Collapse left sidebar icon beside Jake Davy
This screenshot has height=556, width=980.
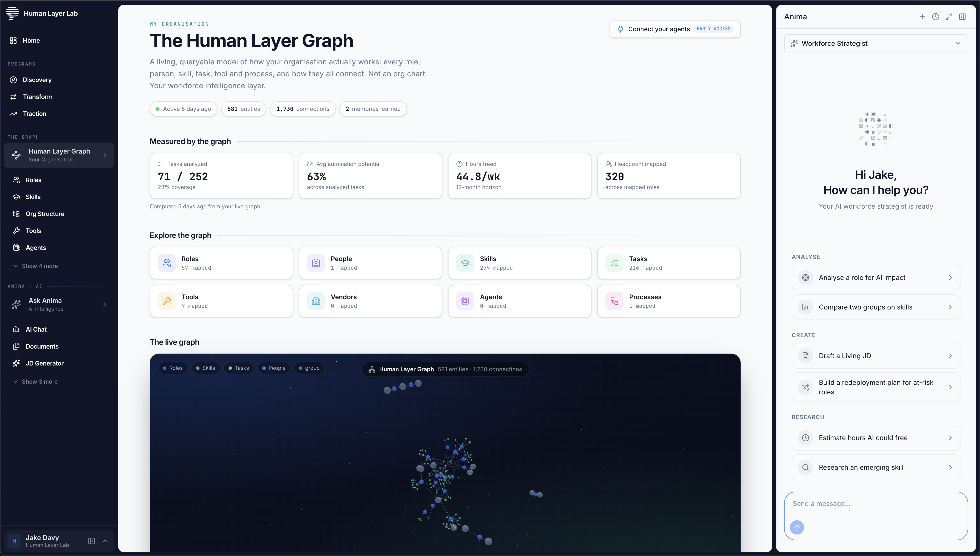pos(92,541)
